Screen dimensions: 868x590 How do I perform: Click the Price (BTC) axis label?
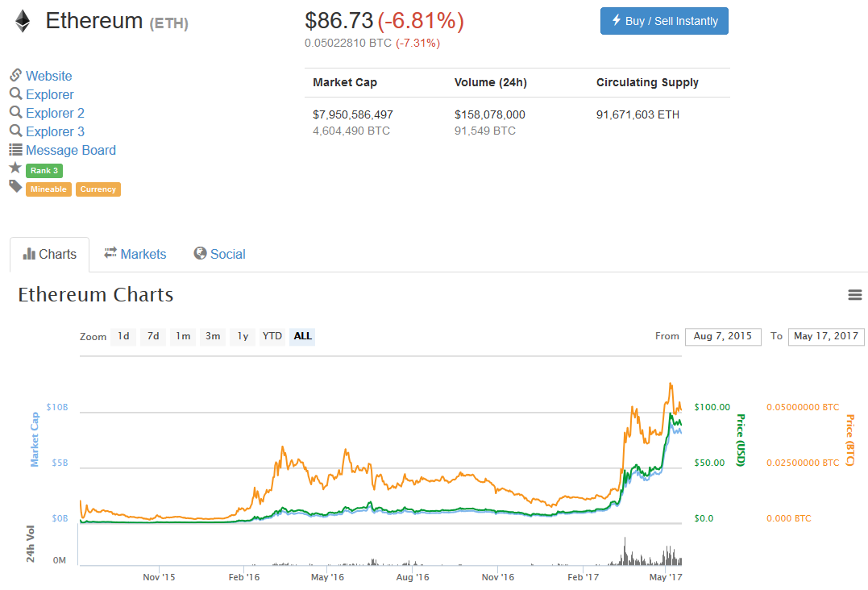point(850,440)
